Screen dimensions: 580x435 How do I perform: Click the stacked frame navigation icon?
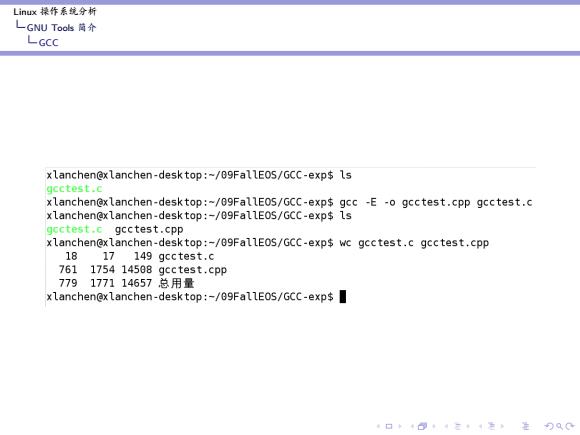coord(422,426)
